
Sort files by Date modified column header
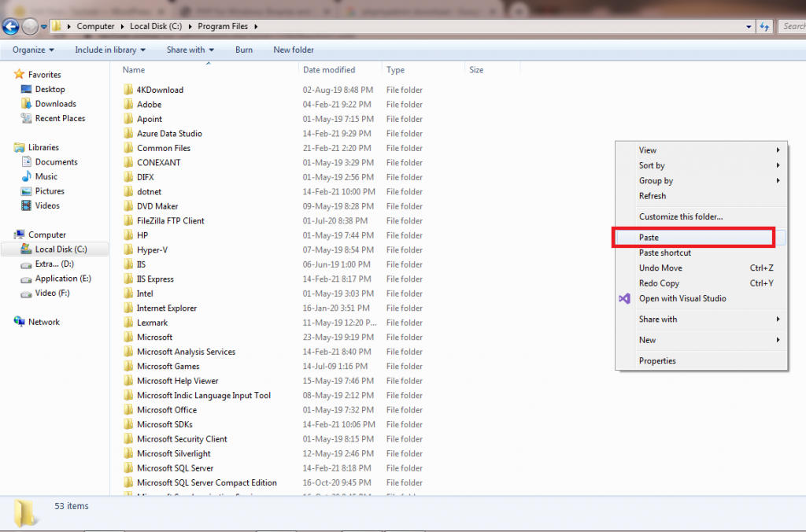coord(329,70)
